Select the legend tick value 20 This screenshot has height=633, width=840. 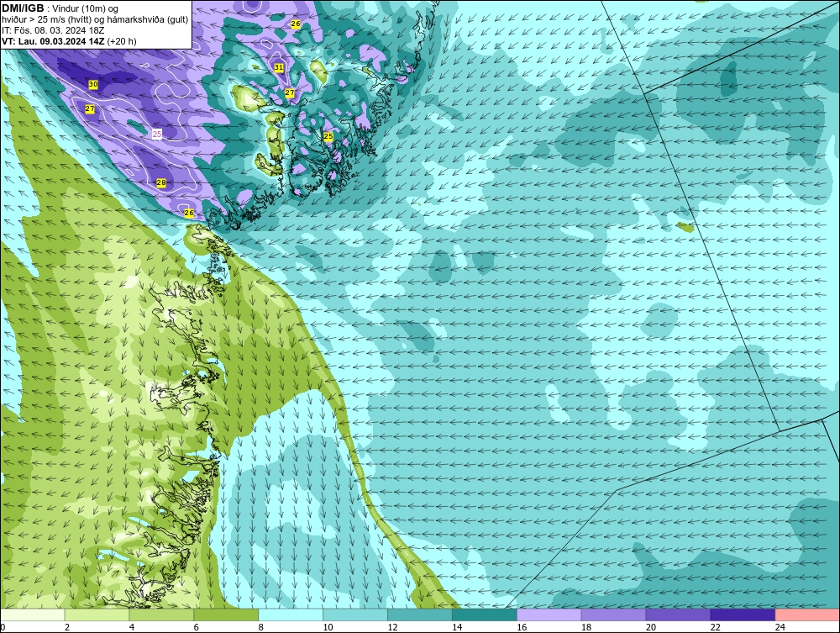pos(651,627)
